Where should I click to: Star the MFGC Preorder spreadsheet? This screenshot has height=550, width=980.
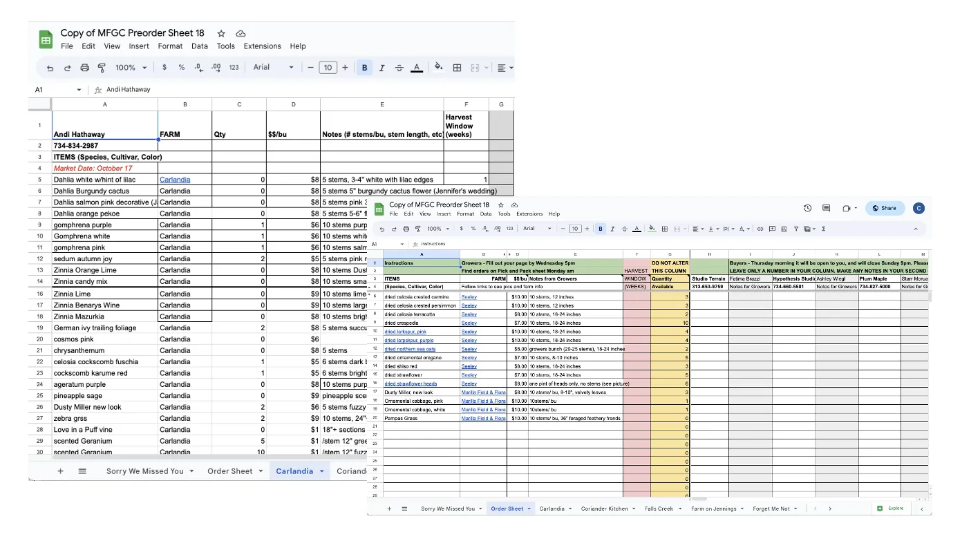click(x=220, y=32)
